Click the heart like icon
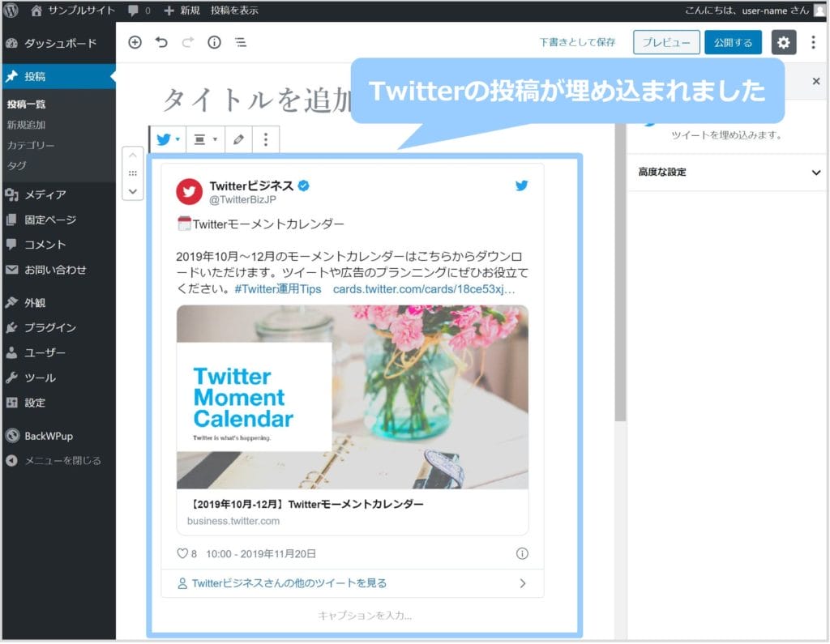This screenshot has width=830, height=644. tap(182, 553)
